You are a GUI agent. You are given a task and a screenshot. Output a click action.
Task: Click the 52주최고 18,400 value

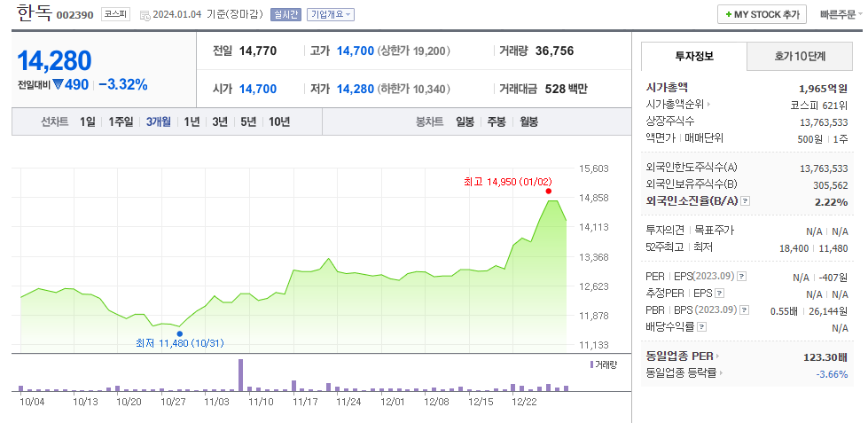(x=794, y=248)
